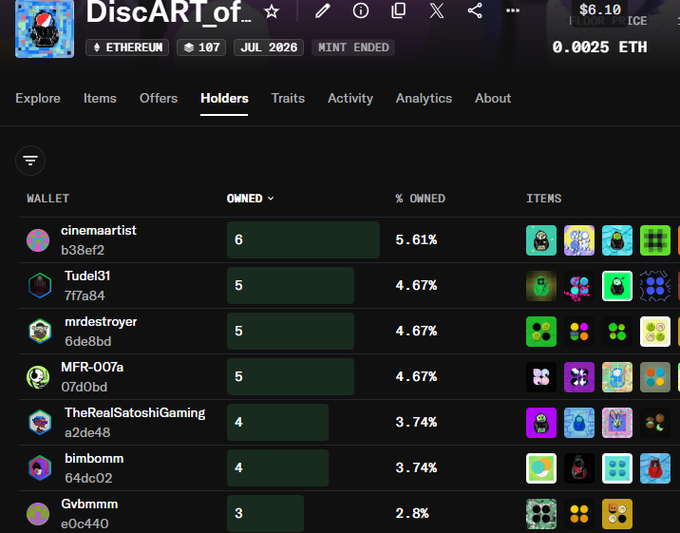This screenshot has height=533, width=680.
Task: Click the JUL 2026 date badge
Action: coord(268,47)
